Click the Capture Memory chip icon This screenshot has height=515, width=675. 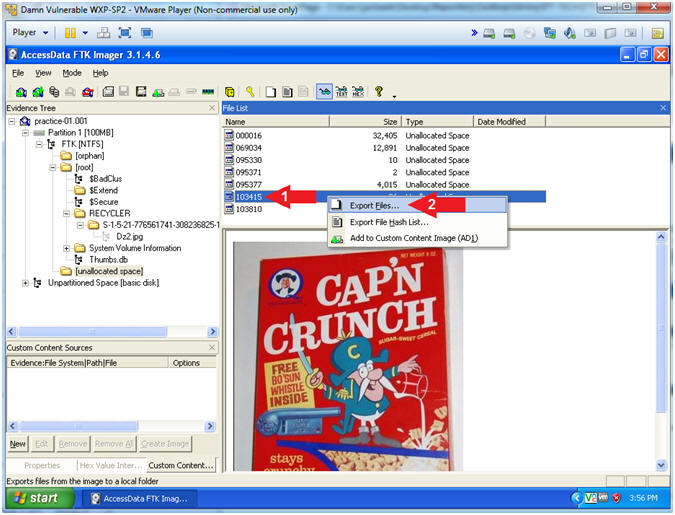[208, 92]
